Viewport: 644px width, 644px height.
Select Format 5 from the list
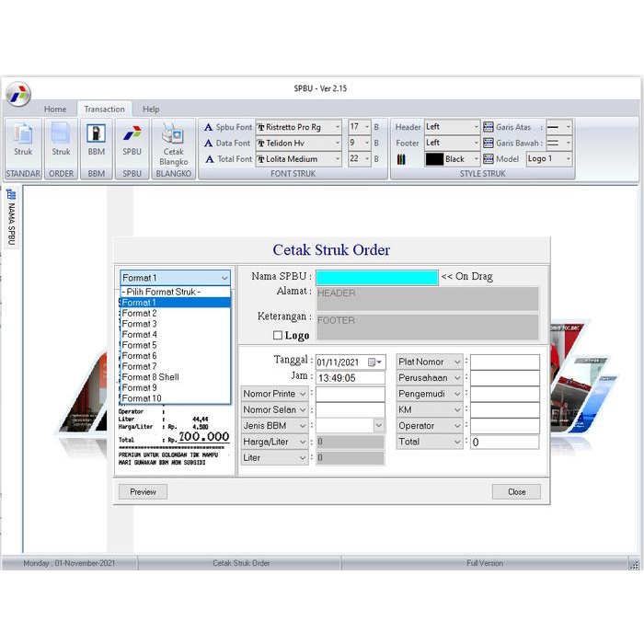[x=176, y=345]
